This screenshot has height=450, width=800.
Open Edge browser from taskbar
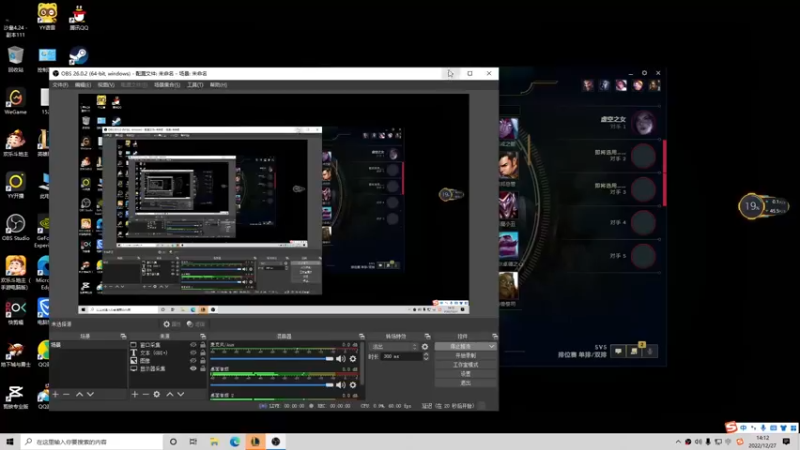[x=235, y=441]
